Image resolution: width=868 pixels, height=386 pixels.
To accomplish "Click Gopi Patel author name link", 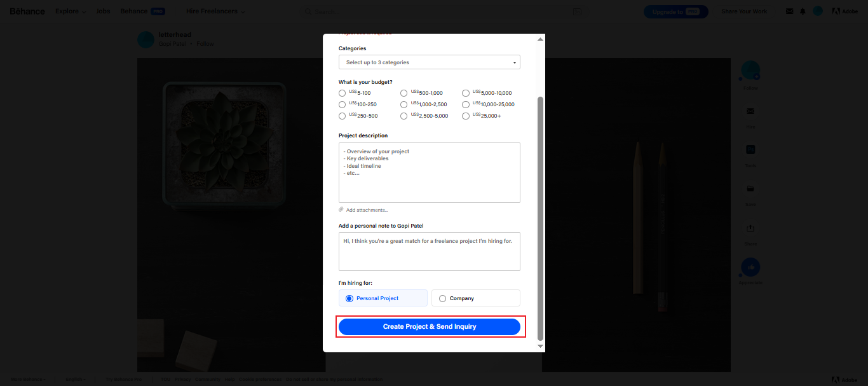I will (172, 44).
